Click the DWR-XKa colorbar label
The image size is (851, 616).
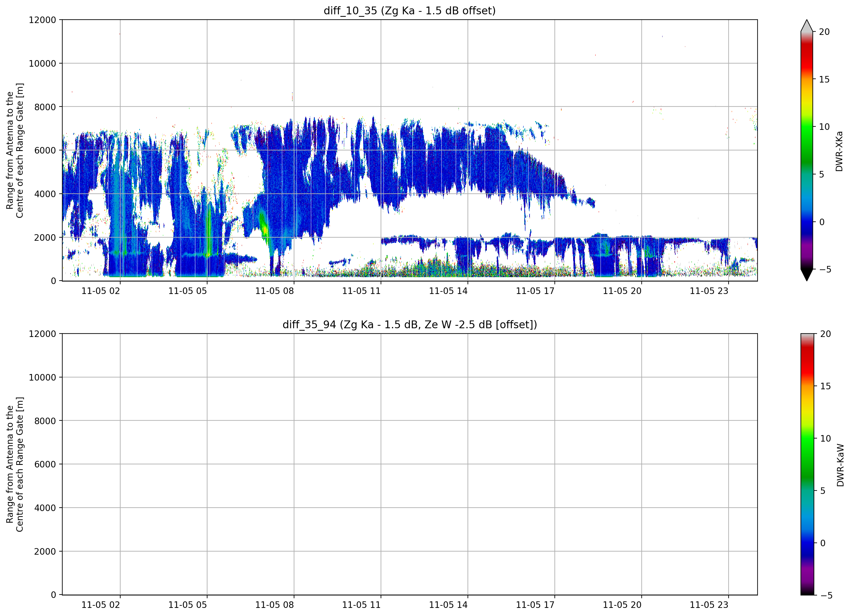coord(839,151)
